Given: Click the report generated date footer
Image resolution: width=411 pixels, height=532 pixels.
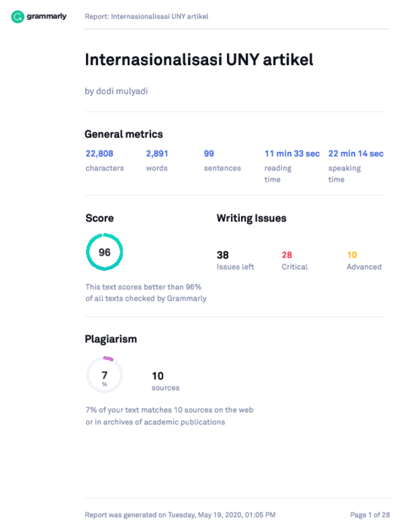Looking at the screenshot, I should pos(180,515).
